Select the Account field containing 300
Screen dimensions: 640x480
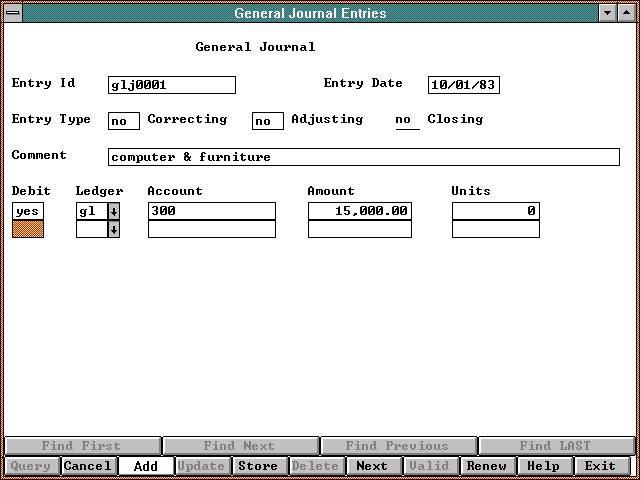[211, 211]
